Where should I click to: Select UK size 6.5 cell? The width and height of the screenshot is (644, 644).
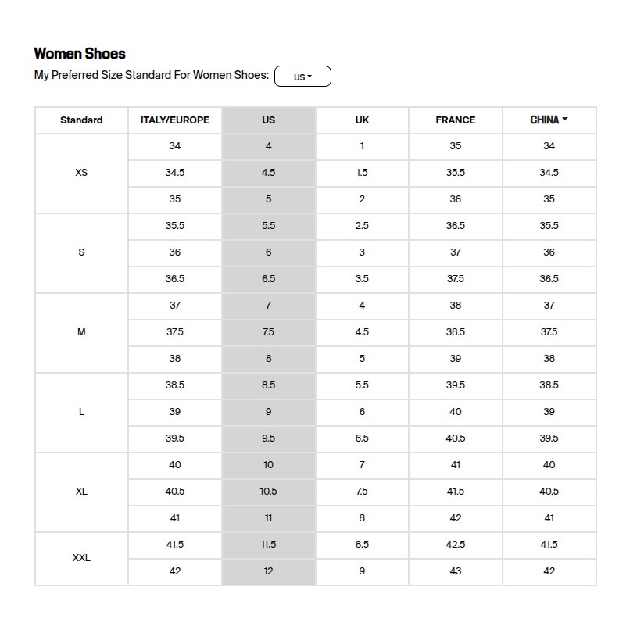362,438
